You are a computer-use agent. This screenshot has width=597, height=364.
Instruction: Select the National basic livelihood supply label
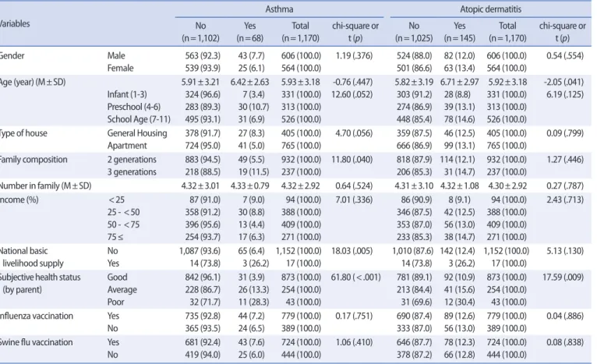[x=32, y=257]
